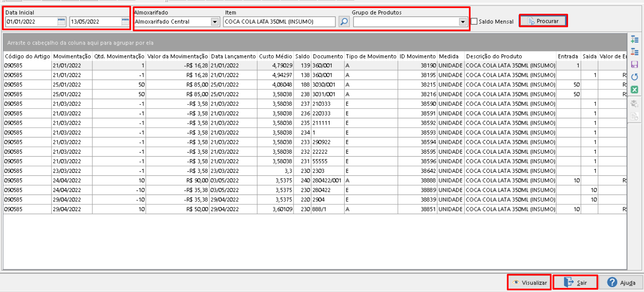Select cell with document 55555
Screen dimensions: 644x292
click(328, 161)
